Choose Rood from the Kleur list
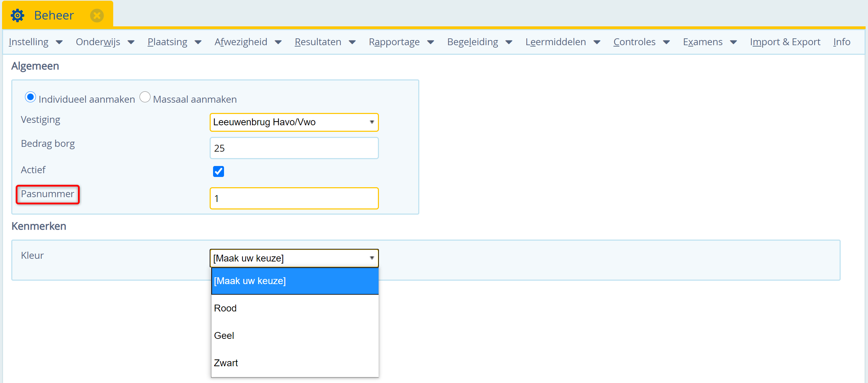The image size is (868, 383). point(295,308)
